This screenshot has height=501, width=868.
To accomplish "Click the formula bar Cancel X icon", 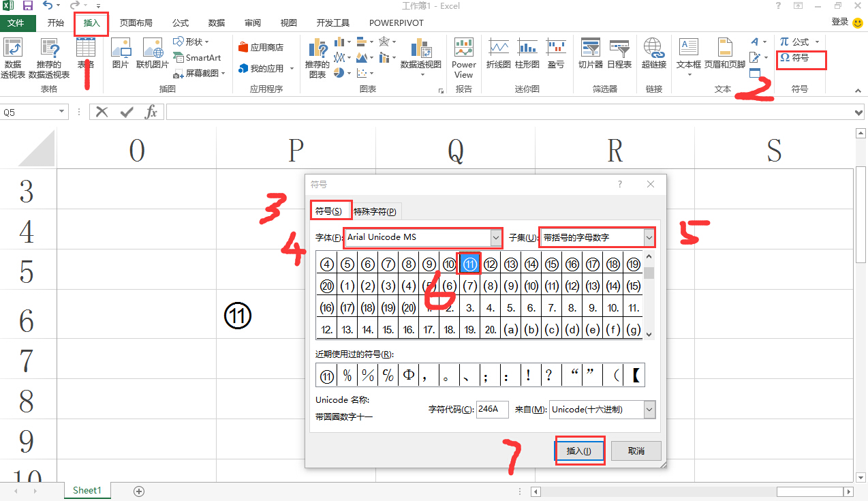I will (x=102, y=112).
